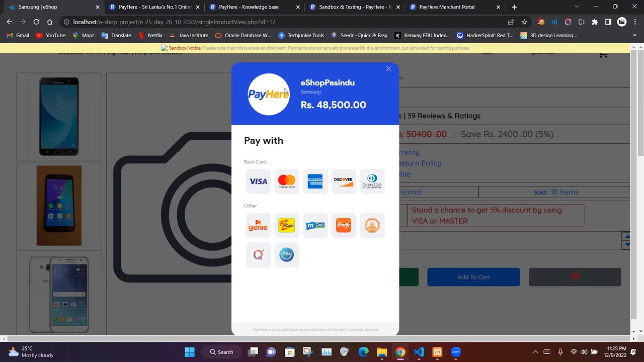Viewport: 644px width, 362px height.
Task: Add product to wishlist heart button
Action: [575, 277]
